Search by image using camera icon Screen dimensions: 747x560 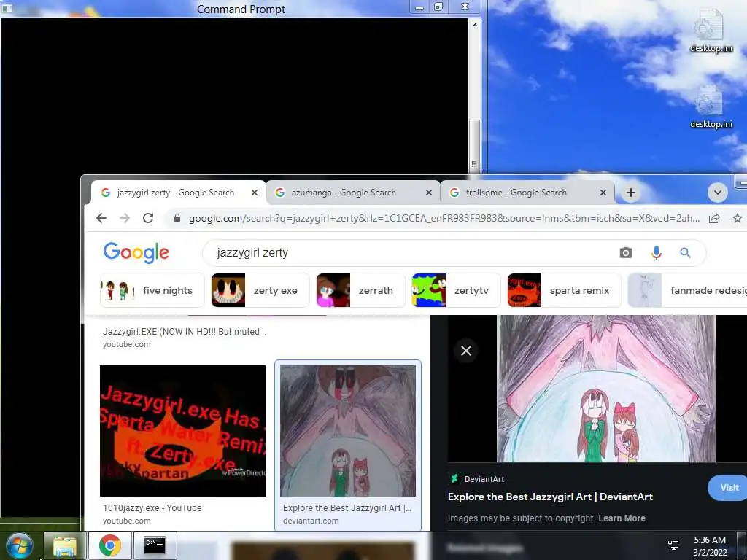point(625,253)
